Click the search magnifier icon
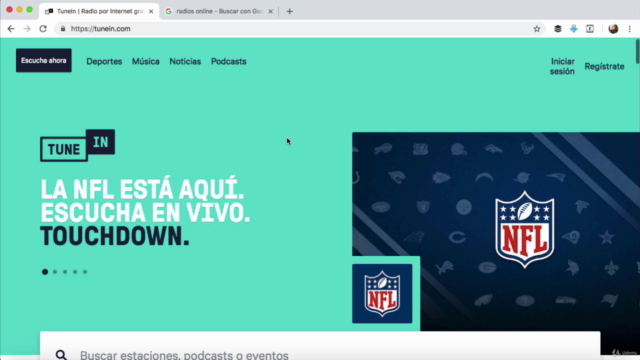This screenshot has width=640, height=360. (x=61, y=355)
